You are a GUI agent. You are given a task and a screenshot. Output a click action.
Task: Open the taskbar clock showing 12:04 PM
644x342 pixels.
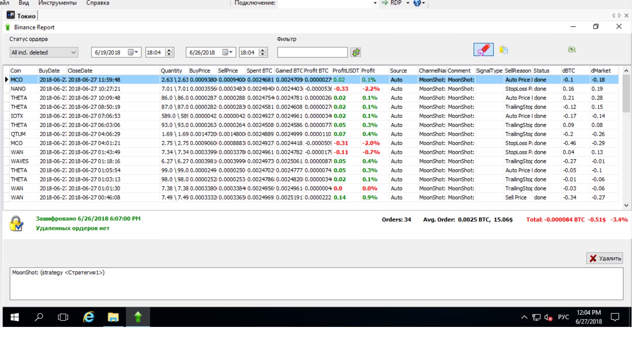pos(589,317)
